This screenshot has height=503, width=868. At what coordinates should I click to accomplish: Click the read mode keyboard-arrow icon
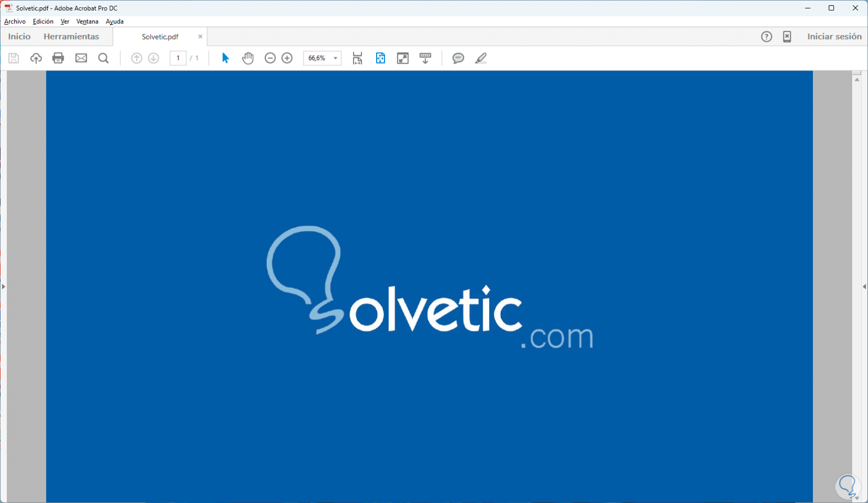[x=426, y=58]
